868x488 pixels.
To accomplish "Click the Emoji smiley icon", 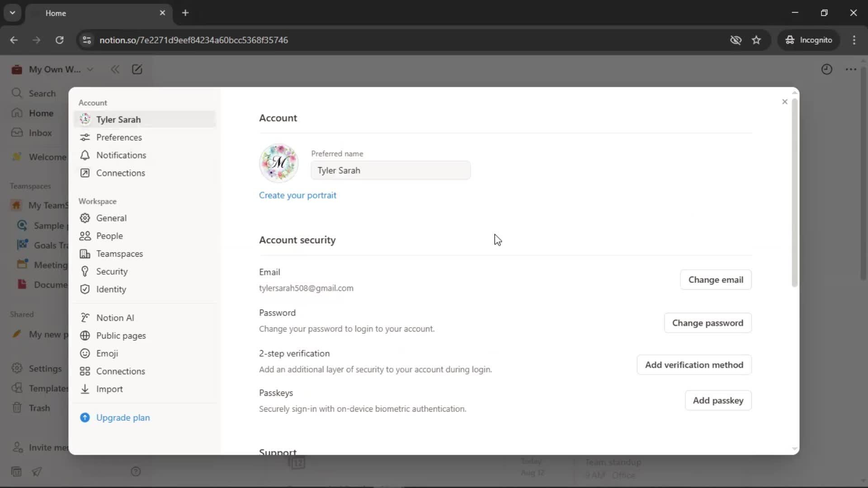I will [x=85, y=354].
